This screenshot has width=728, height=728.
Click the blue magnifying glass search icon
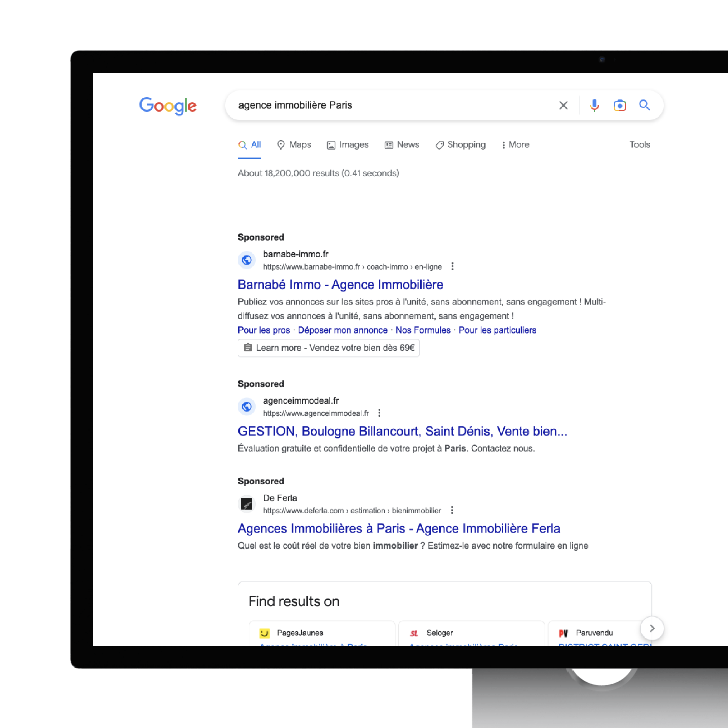[644, 105]
